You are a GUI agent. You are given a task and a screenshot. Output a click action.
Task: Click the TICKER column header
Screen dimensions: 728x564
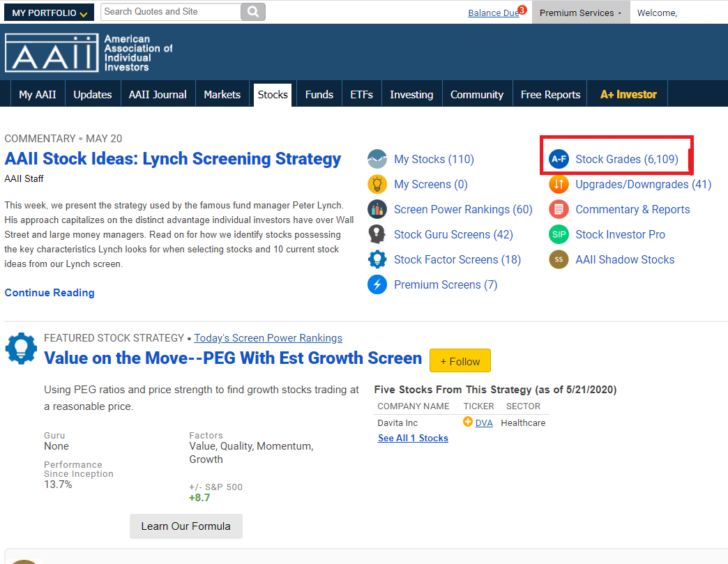pyautogui.click(x=478, y=406)
